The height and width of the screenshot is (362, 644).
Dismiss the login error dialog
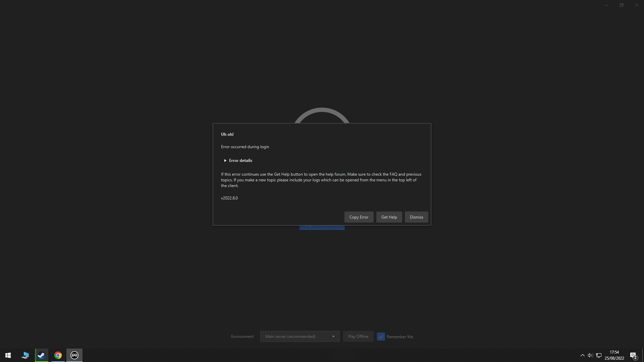coord(416,217)
